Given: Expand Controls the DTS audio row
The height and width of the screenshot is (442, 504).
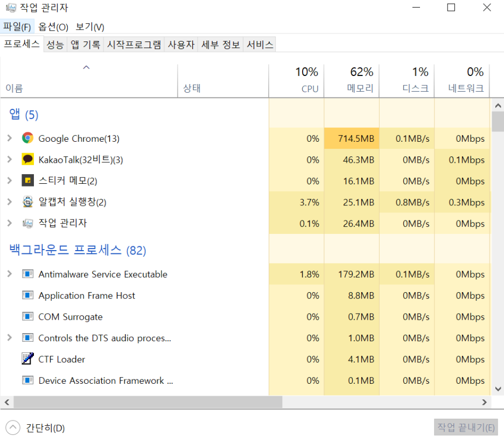Looking at the screenshot, I should [x=10, y=337].
